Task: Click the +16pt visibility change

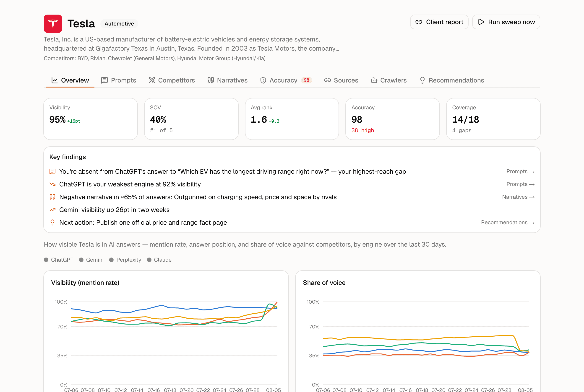Action: pos(74,121)
